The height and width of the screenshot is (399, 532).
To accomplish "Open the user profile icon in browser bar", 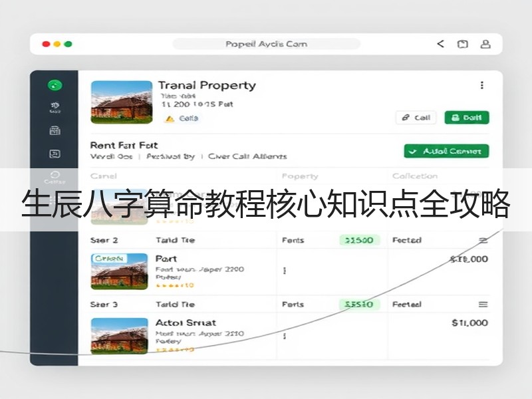I will click(x=485, y=44).
